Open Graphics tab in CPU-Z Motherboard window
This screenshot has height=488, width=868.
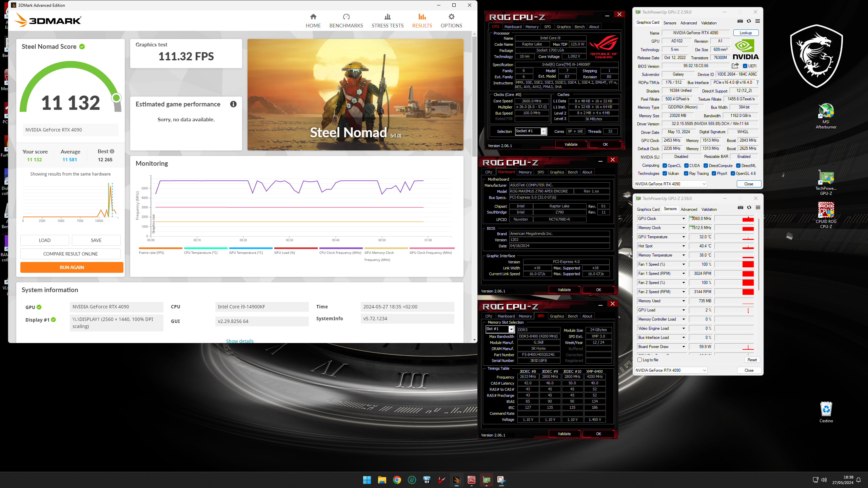tap(557, 172)
